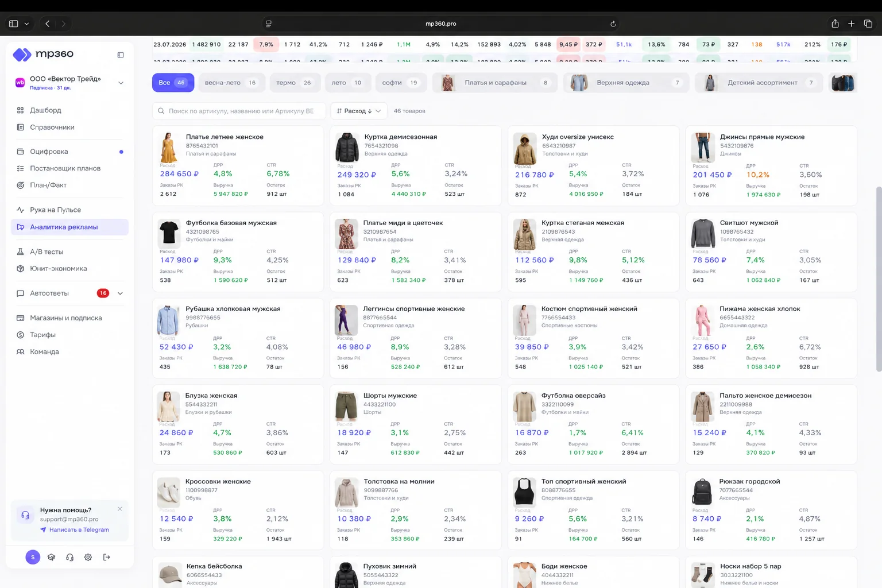
Task: Click the Подписка · 31 дн. label
Action: pos(51,88)
